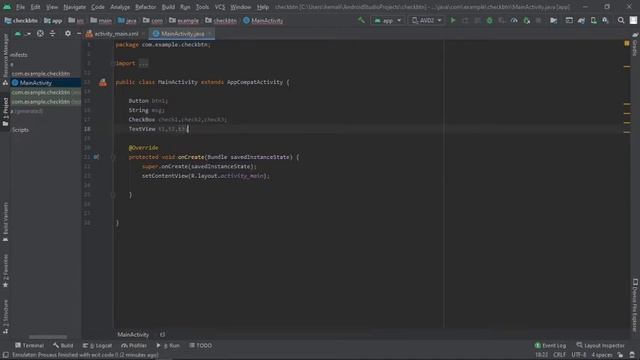
Task: Toggle the Structure side tab
Action: pyautogui.click(x=5, y=317)
